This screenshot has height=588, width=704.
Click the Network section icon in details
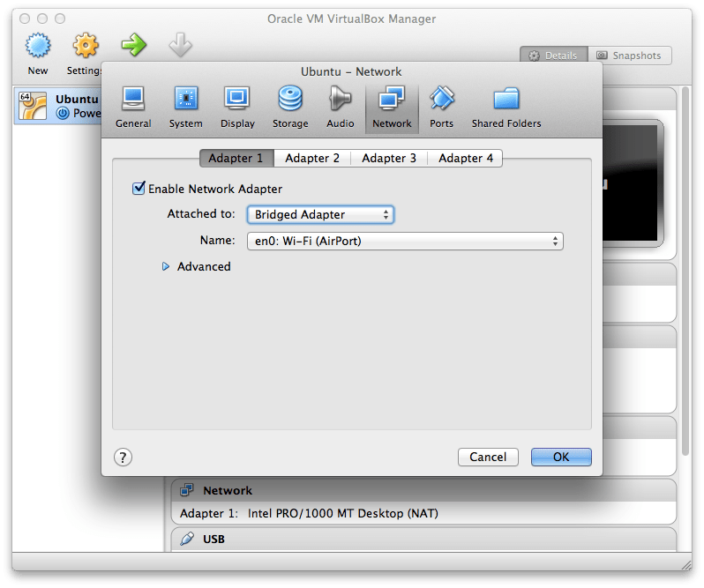pos(187,490)
